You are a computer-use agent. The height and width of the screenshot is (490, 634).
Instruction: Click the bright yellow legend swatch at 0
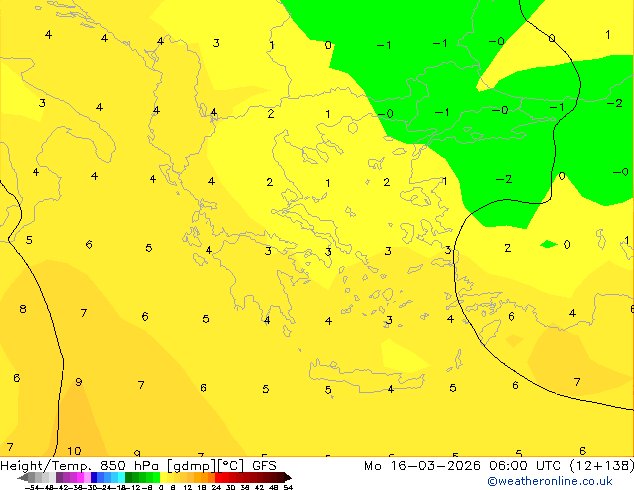163,477
